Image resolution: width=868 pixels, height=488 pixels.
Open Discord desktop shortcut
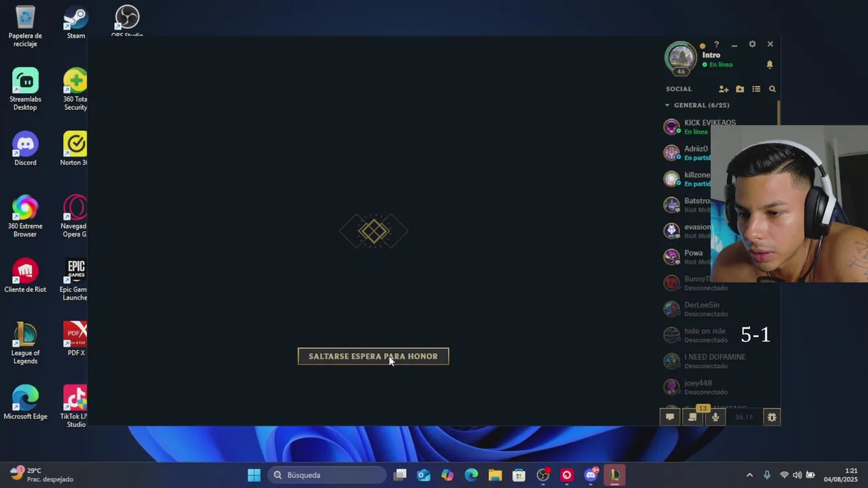pyautogui.click(x=25, y=149)
